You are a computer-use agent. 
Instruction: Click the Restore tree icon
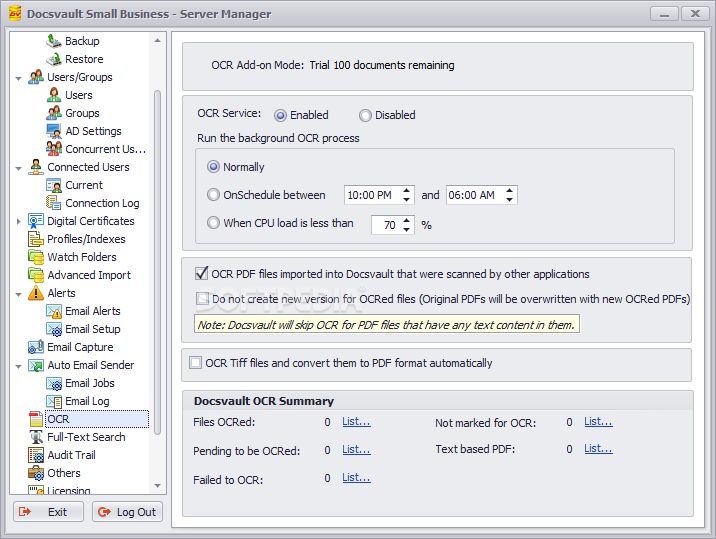pyautogui.click(x=54, y=59)
